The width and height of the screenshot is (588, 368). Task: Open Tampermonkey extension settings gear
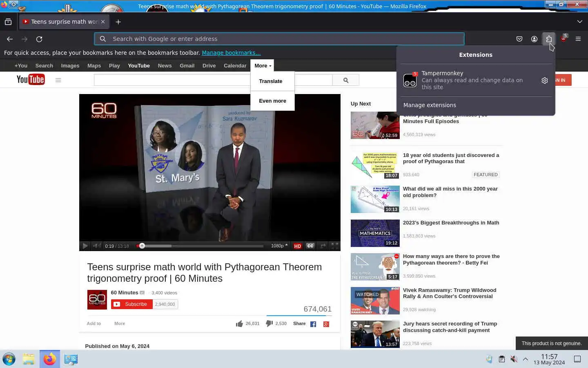click(545, 81)
